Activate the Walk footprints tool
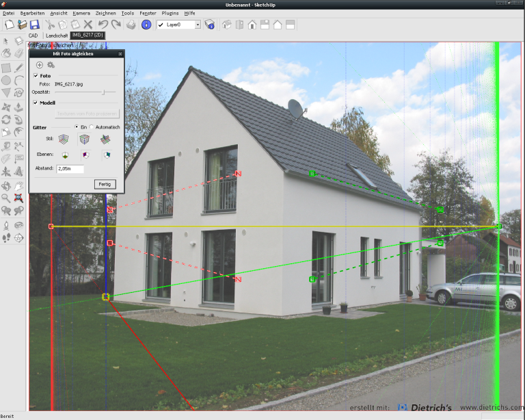This screenshot has height=420, width=525. 5,238
